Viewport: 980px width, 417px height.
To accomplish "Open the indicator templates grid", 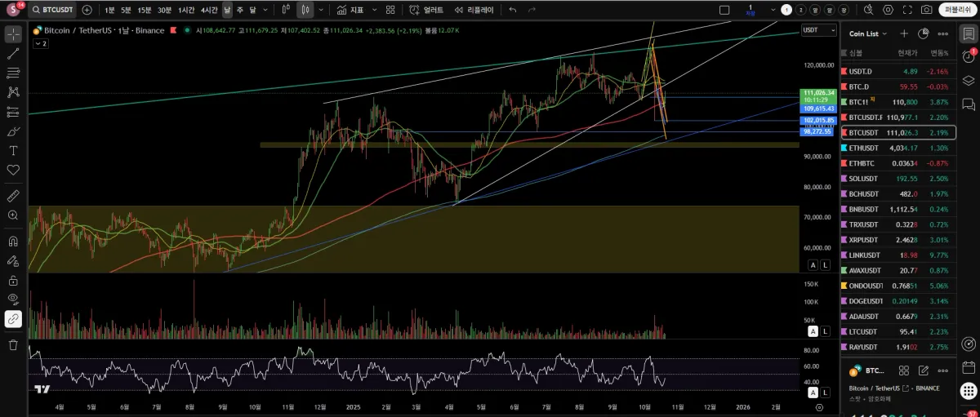I will [390, 10].
